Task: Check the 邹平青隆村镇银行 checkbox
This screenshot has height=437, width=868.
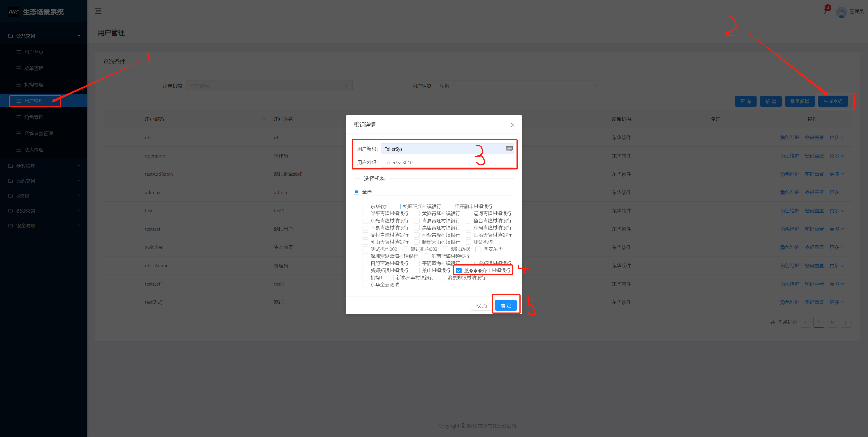Action: click(365, 214)
